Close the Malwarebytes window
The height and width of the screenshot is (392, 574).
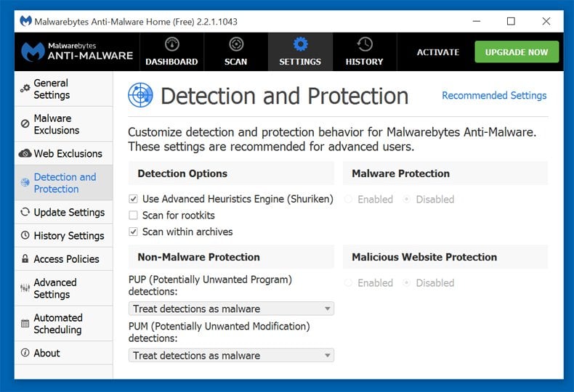pos(546,21)
